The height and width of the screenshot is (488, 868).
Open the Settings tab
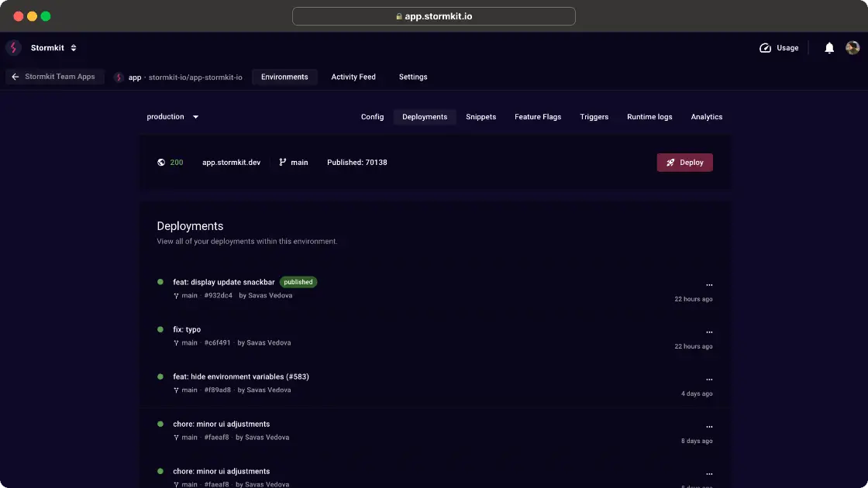click(413, 77)
